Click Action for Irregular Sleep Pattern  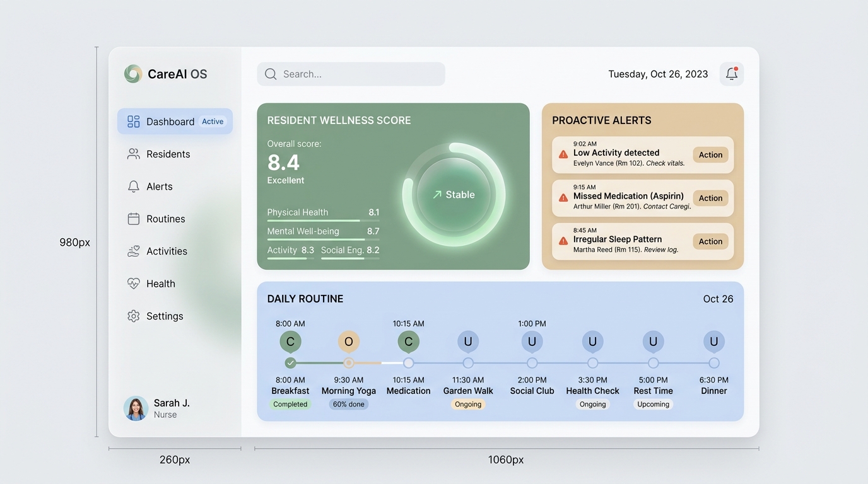(x=710, y=241)
